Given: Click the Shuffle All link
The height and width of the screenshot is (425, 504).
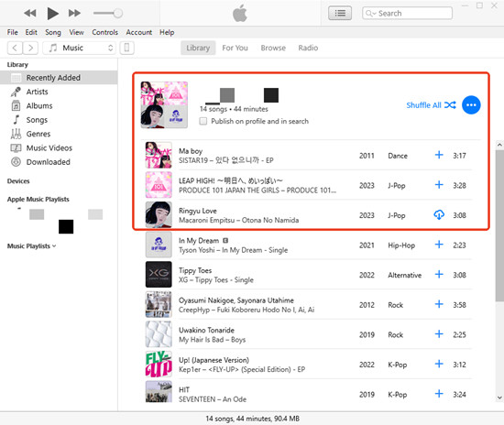Looking at the screenshot, I should click(x=431, y=105).
